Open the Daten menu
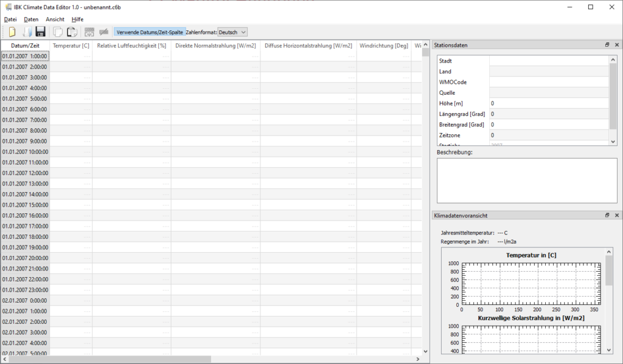The width and height of the screenshot is (623, 364). click(31, 19)
